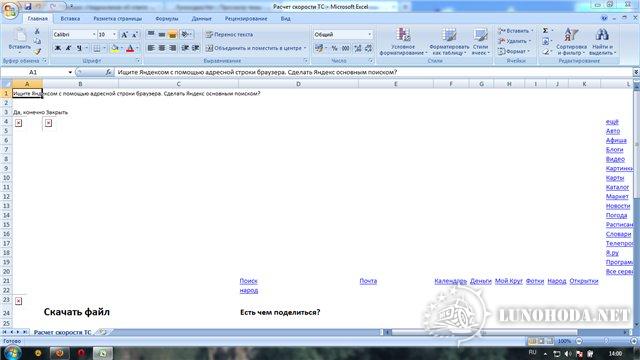The width and height of the screenshot is (640, 360).
Task: Click the Почта hyperlink
Action: 368,281
